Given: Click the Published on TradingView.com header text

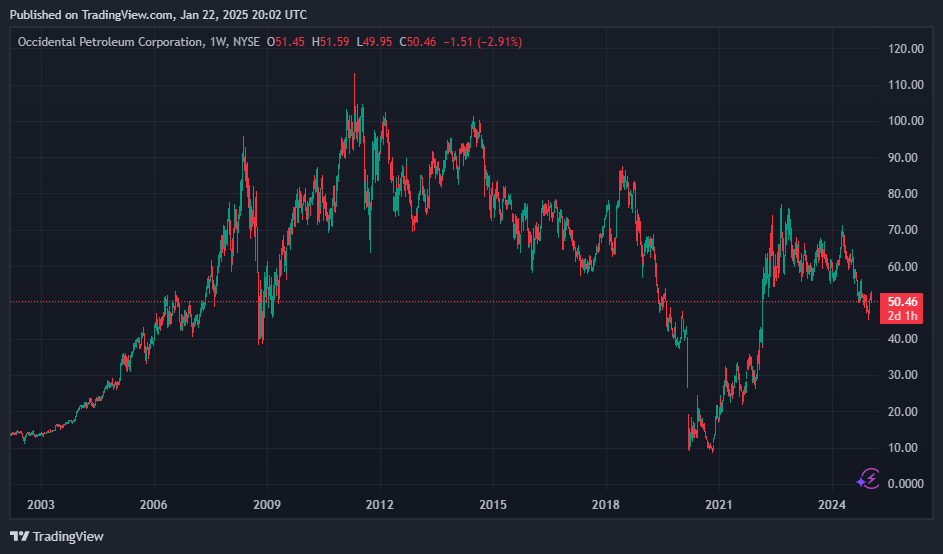Looking at the screenshot, I should (158, 14).
